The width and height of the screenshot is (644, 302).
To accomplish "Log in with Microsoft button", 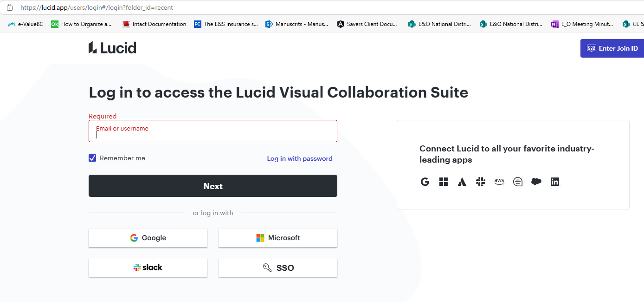I will (x=278, y=238).
